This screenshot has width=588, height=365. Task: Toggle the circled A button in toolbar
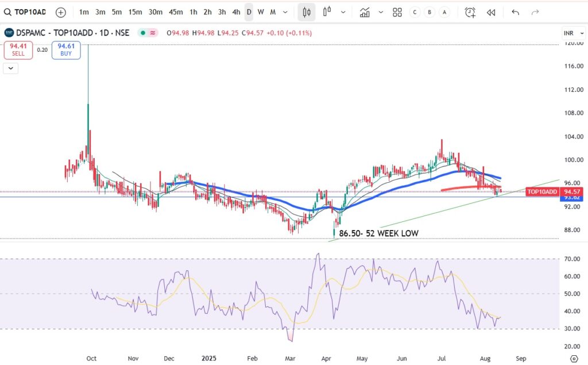[444, 12]
